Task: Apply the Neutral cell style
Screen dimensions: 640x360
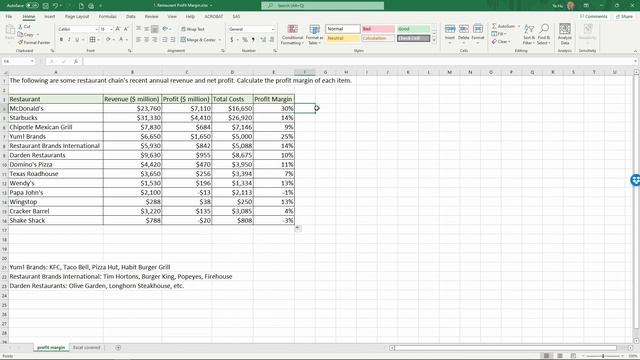Action: tap(343, 38)
